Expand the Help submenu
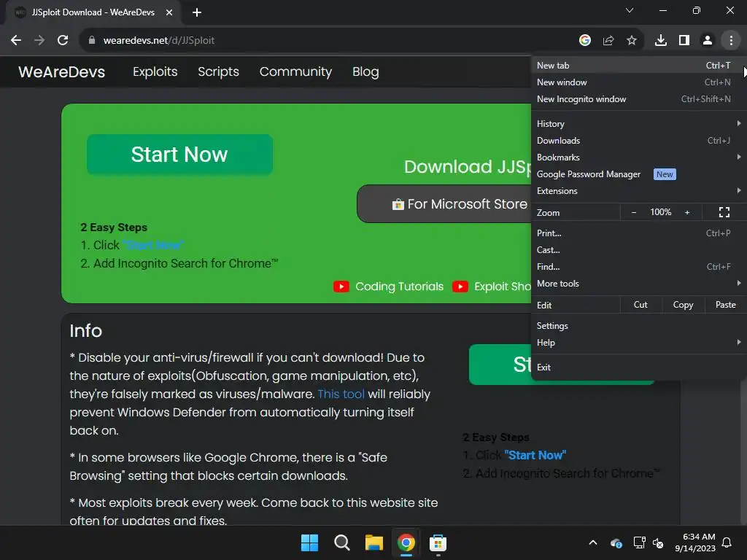This screenshot has height=560, width=747. [639, 343]
